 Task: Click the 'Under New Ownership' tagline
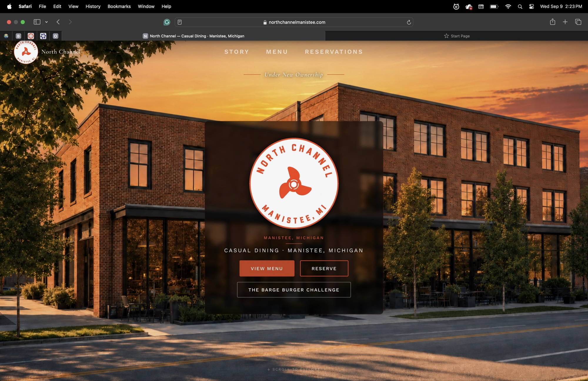click(294, 75)
